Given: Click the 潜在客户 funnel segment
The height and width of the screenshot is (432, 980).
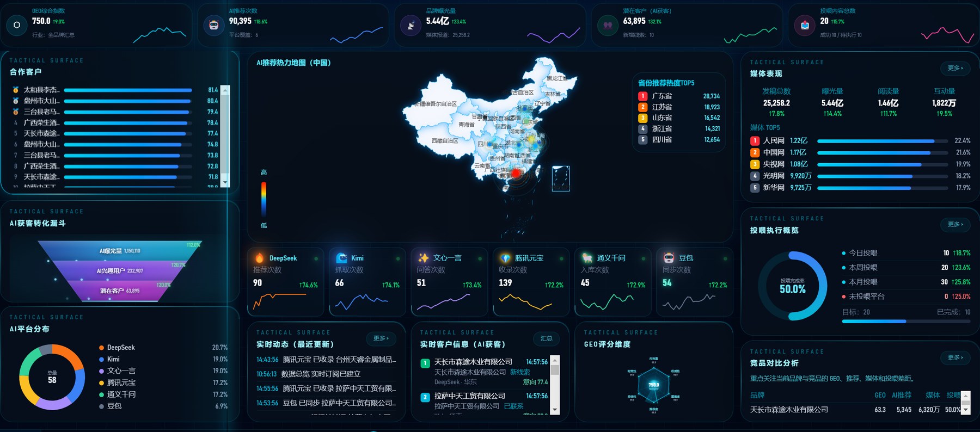Looking at the screenshot, I should coord(120,291).
